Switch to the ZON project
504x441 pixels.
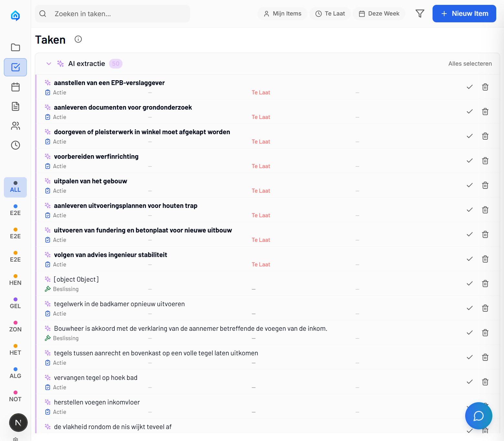pyautogui.click(x=15, y=327)
